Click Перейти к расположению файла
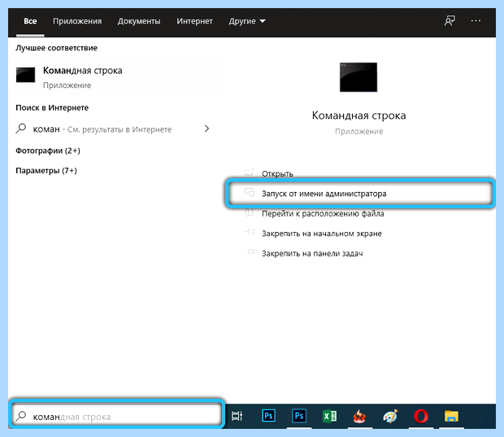 (323, 214)
